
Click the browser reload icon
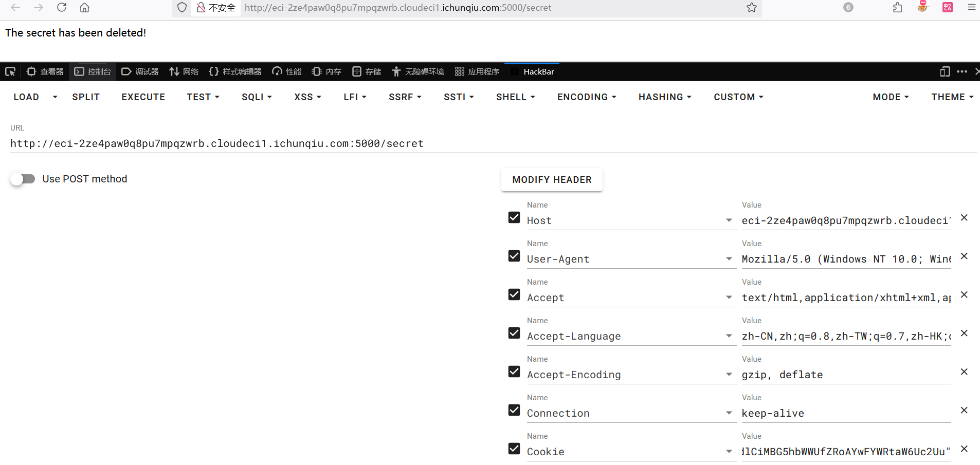[x=62, y=7]
